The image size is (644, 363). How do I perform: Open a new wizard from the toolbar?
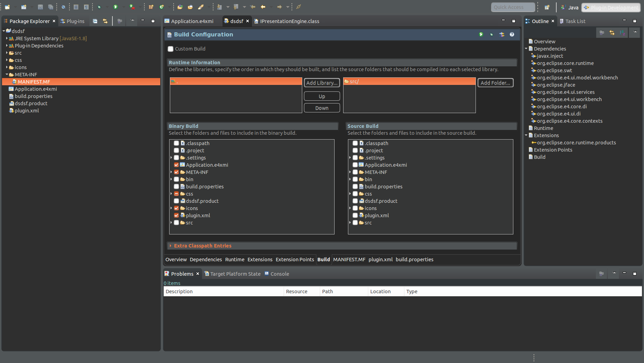pos(8,7)
